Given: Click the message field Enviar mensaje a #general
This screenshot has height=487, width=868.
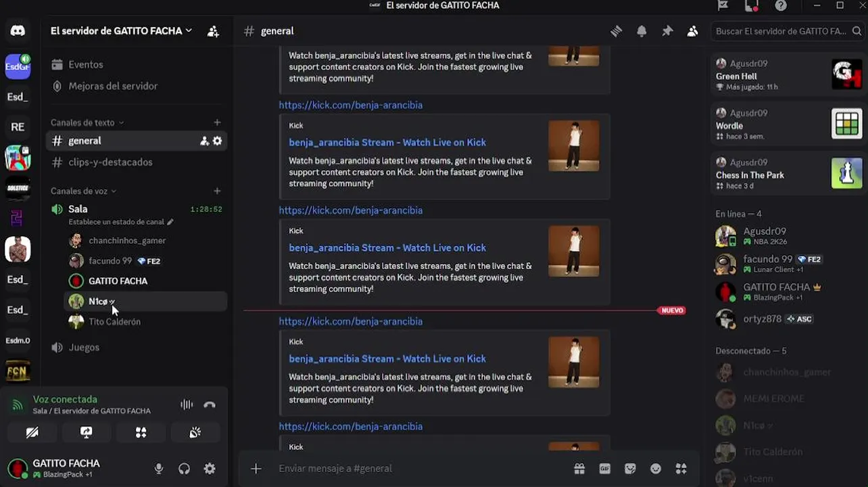Looking at the screenshot, I should tap(419, 468).
